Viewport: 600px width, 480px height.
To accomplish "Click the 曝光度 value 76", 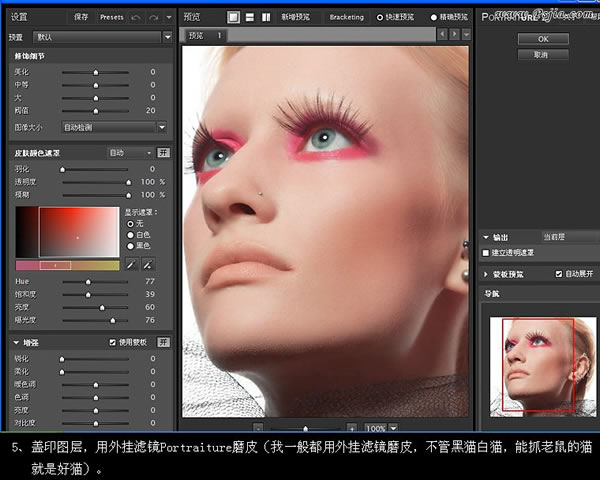I will click(150, 320).
